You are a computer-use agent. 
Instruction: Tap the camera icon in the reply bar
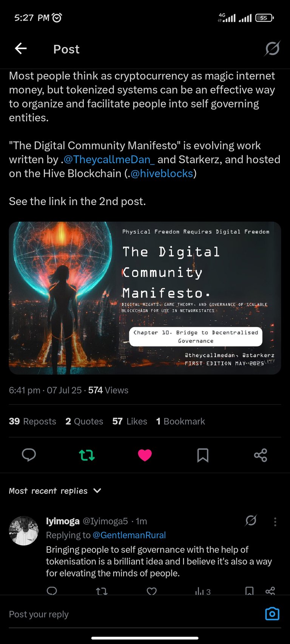272,614
